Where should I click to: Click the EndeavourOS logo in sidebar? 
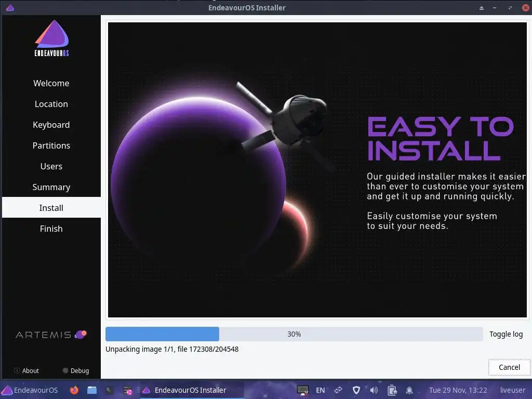(51, 38)
